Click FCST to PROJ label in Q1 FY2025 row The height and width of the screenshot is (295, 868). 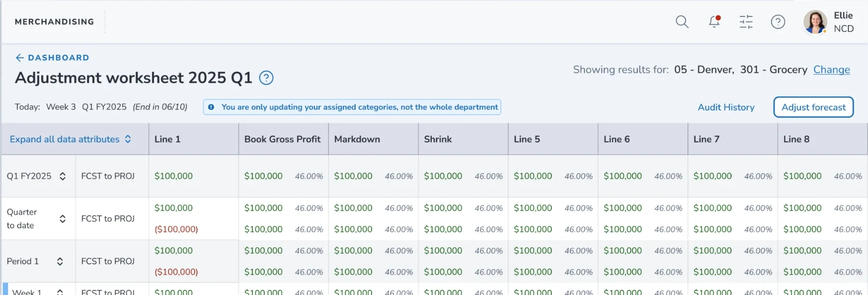click(x=108, y=176)
